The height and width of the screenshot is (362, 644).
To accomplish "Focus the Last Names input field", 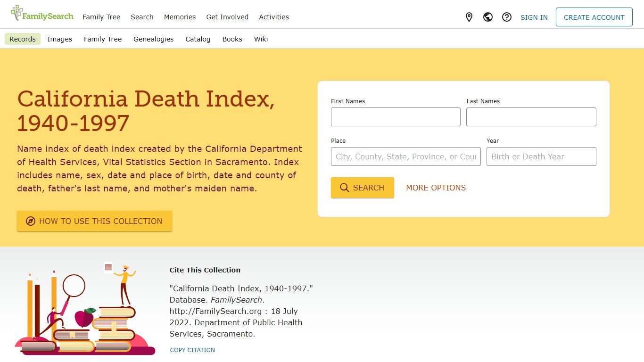I will [x=531, y=117].
